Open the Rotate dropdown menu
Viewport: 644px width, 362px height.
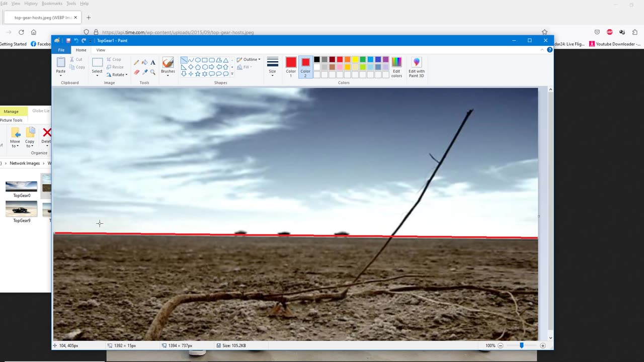[117, 74]
